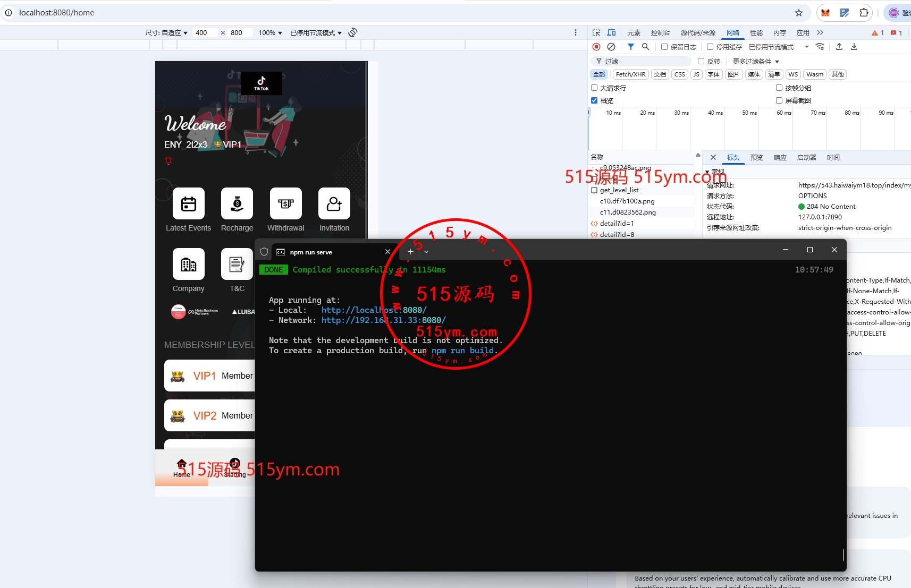
Task: Enable the 保留日志 checkbox
Action: (664, 47)
